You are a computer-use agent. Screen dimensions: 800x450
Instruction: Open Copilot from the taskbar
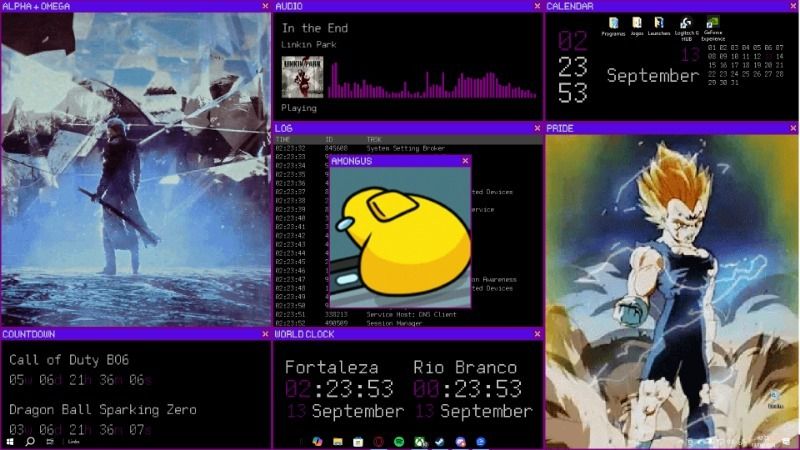click(x=317, y=442)
